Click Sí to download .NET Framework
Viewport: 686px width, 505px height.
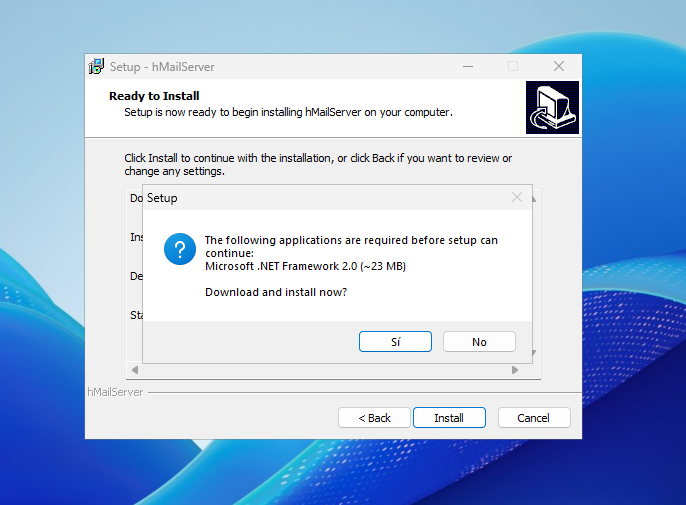395,342
